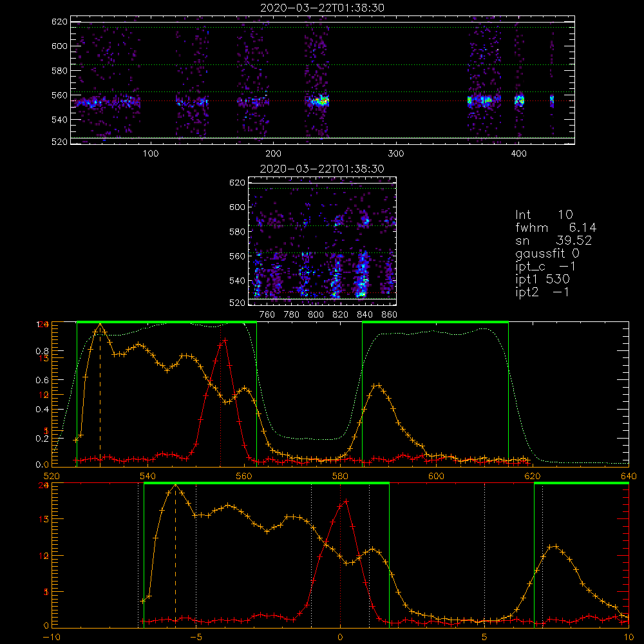Click y-axis label 0.6 of third plot
The width and height of the screenshot is (644, 644).
43,381
